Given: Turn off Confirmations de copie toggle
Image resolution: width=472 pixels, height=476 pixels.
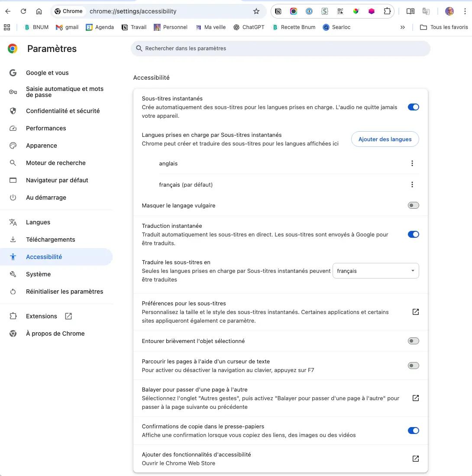Looking at the screenshot, I should tap(413, 431).
